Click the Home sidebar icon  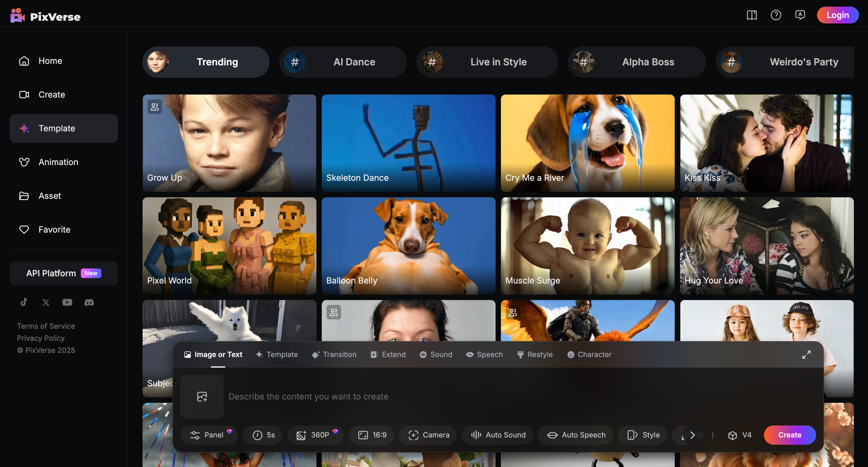tap(24, 61)
